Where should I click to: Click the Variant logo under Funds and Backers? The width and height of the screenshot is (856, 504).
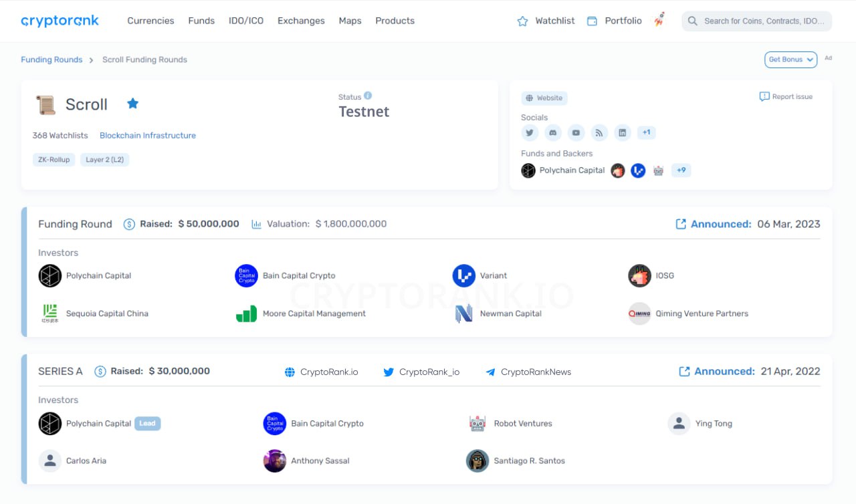click(638, 170)
